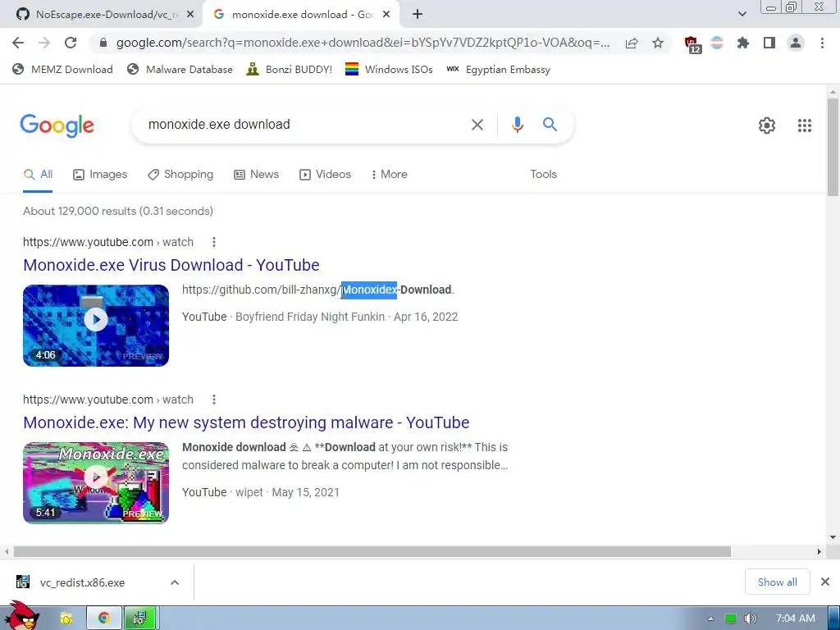Switch to Videos results
Image resolution: width=840 pixels, height=630 pixels.
(325, 175)
